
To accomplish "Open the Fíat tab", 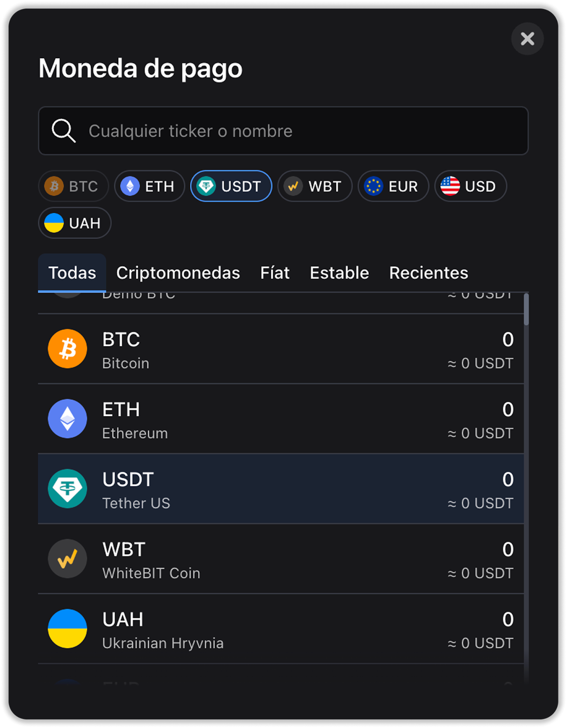I will tap(275, 273).
